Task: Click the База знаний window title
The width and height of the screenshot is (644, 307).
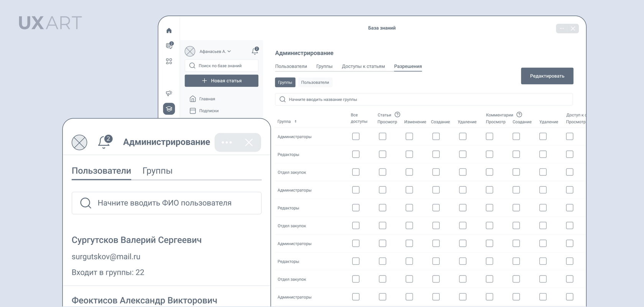Action: click(382, 28)
